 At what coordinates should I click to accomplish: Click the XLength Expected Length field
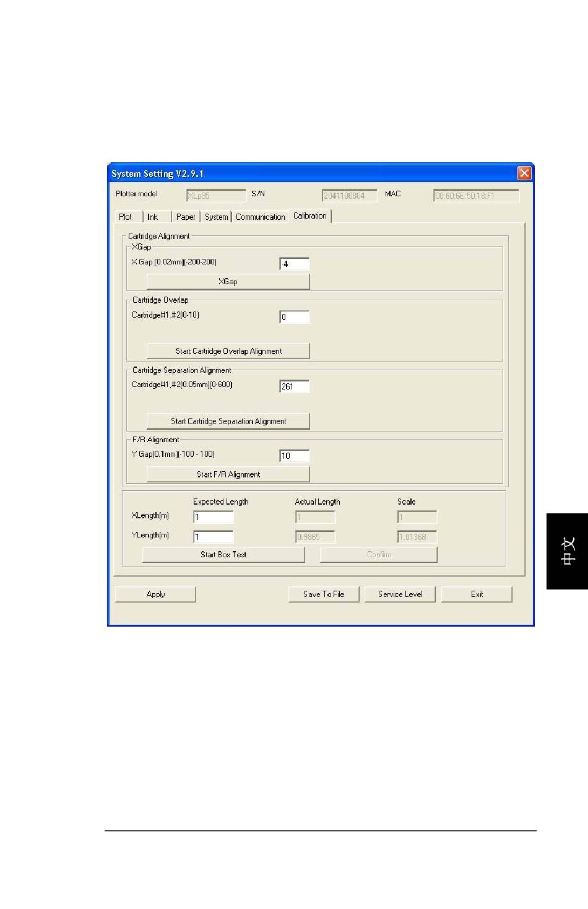click(x=213, y=517)
